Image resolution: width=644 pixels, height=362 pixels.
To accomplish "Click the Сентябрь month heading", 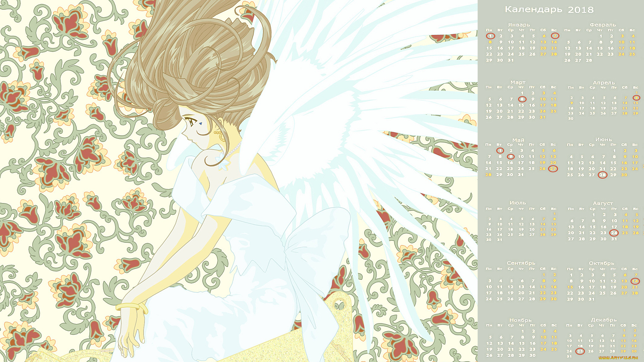I will (521, 263).
